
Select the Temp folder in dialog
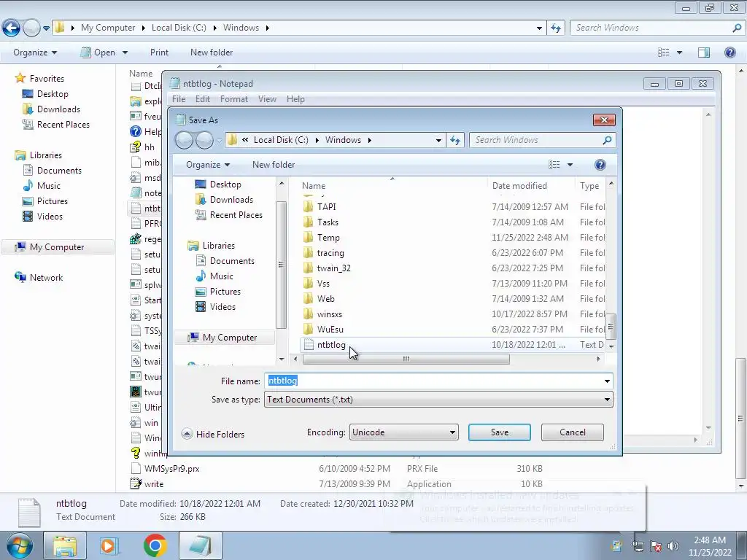328,238
